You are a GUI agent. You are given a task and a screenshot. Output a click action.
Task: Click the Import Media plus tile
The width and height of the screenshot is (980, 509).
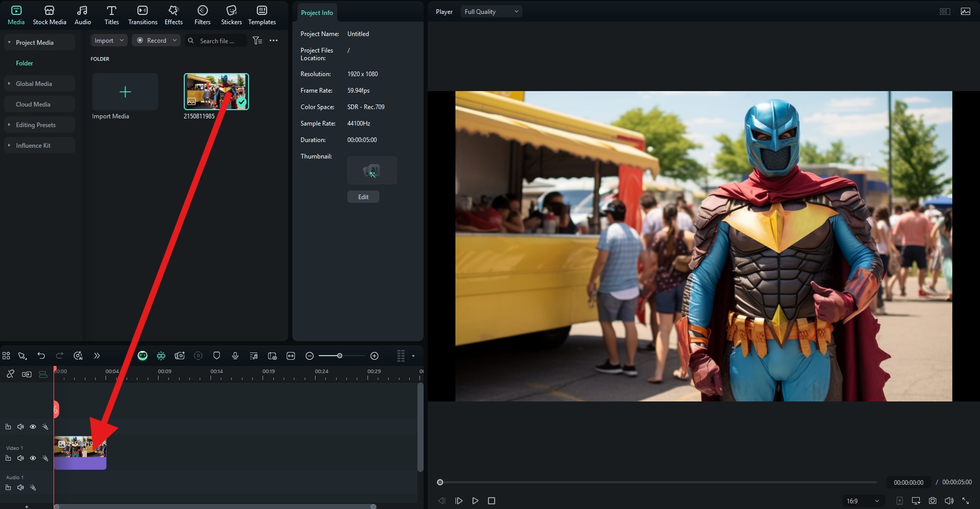click(125, 92)
